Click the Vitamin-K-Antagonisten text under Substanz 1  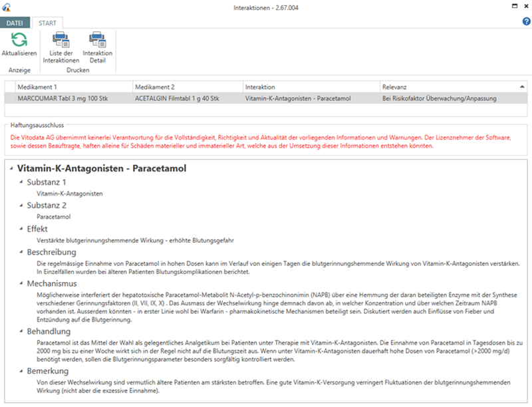pyautogui.click(x=70, y=194)
